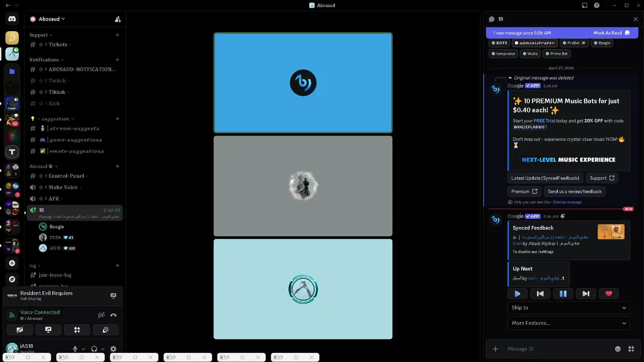Select Boogie's blue video tile
The width and height of the screenshot is (644, 362).
point(303,83)
